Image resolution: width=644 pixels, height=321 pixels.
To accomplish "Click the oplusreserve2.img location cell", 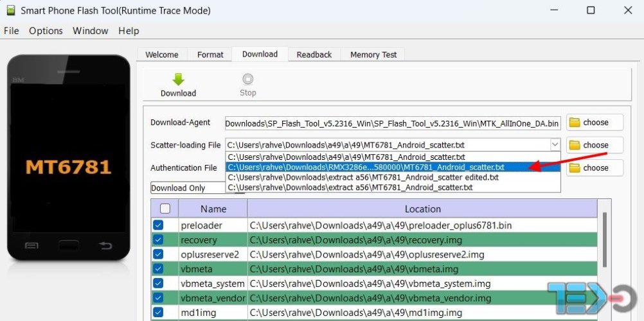I will [x=423, y=254].
